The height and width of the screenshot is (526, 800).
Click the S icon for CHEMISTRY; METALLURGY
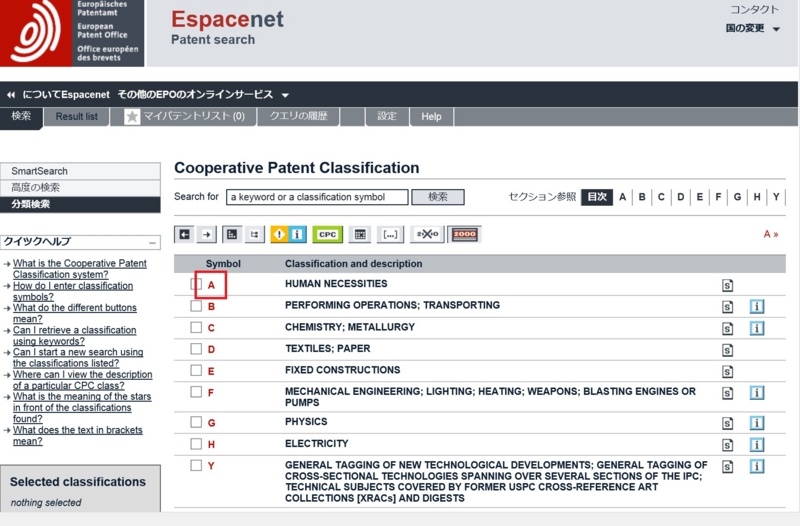[x=728, y=329]
